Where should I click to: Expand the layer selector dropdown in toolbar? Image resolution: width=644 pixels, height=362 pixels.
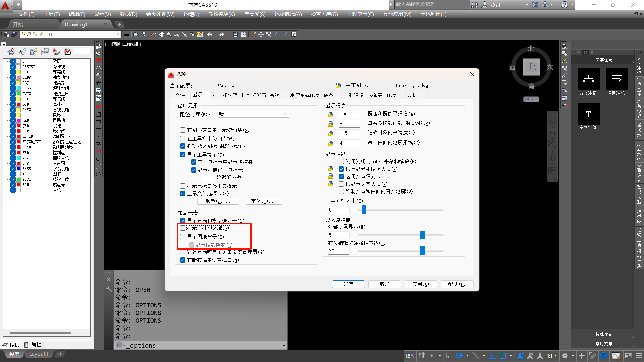(117, 34)
